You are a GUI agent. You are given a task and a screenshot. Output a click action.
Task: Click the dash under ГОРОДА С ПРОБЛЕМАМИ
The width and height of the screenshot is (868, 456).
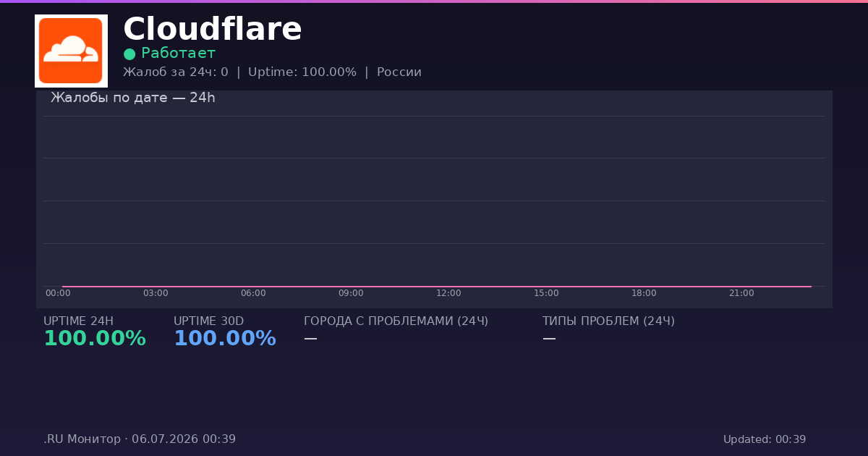[x=310, y=338]
